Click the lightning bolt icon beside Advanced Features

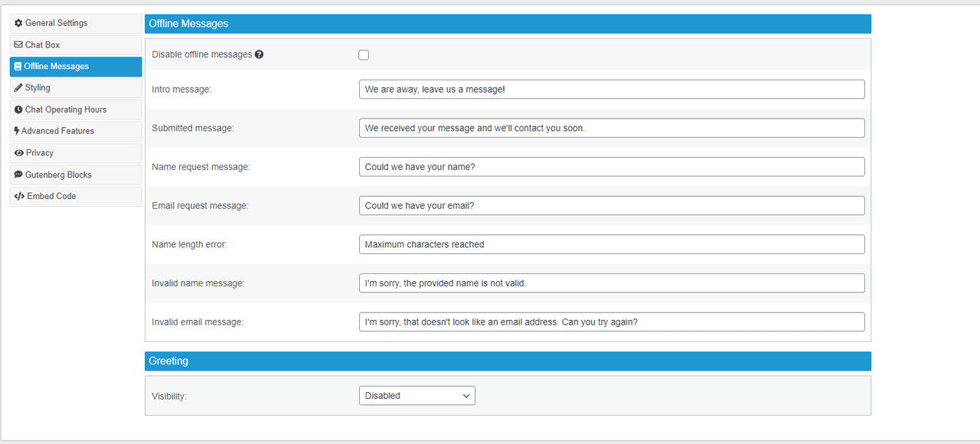click(x=17, y=131)
